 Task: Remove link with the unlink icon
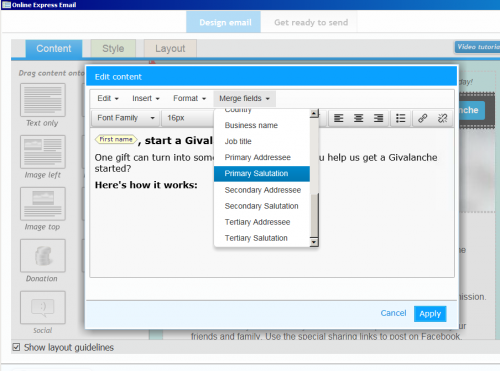tap(442, 118)
